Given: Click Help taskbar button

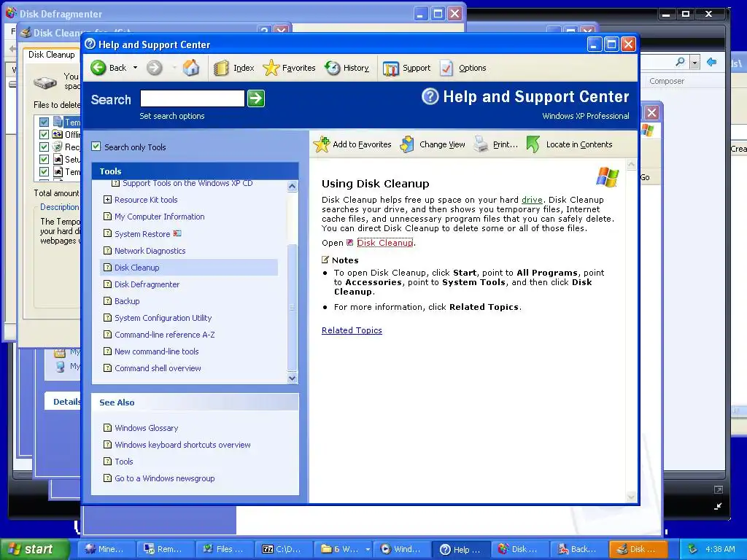Looking at the screenshot, I should pos(461,549).
